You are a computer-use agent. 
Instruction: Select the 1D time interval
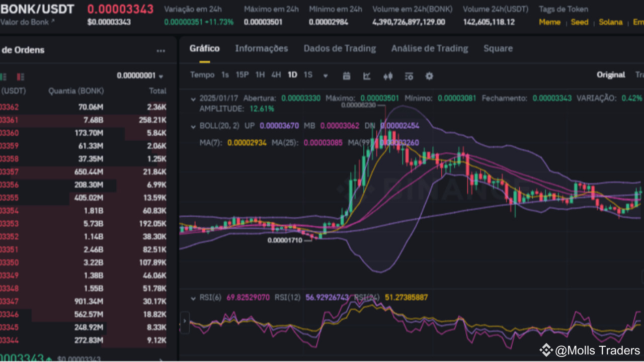coord(292,75)
